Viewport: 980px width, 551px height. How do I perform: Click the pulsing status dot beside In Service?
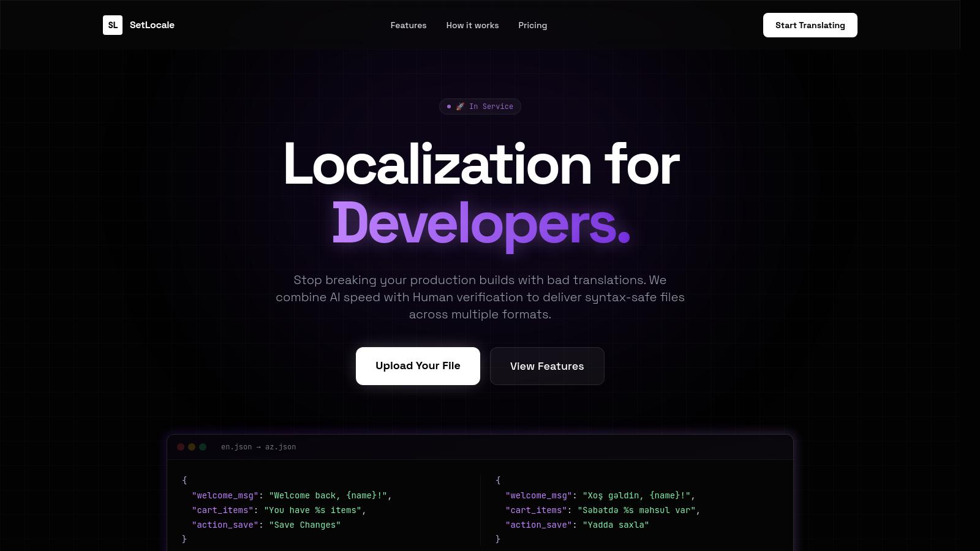click(448, 107)
